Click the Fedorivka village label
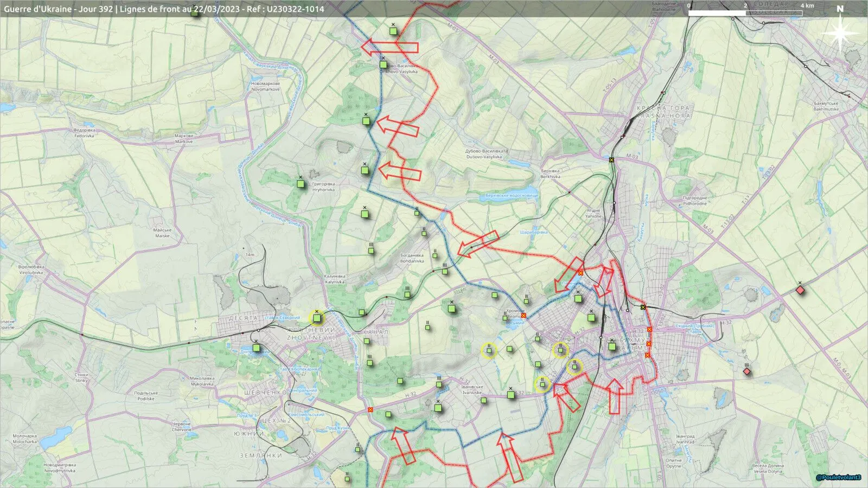 tap(84, 133)
